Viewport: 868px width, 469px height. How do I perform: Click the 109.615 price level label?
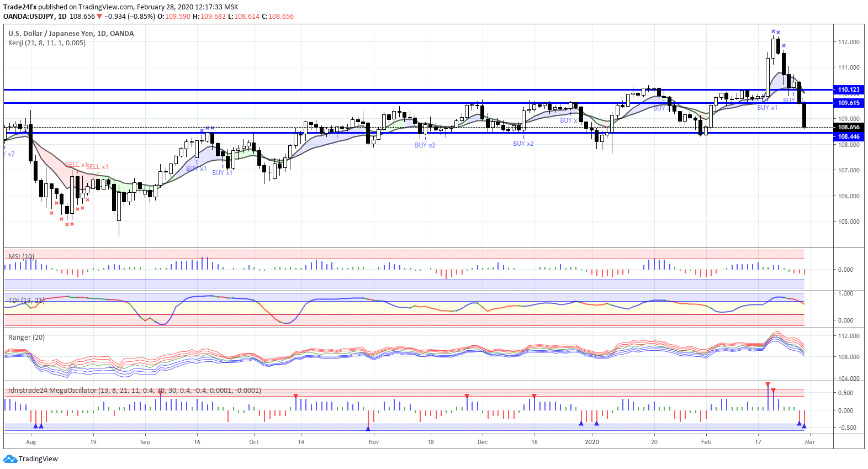click(x=848, y=103)
